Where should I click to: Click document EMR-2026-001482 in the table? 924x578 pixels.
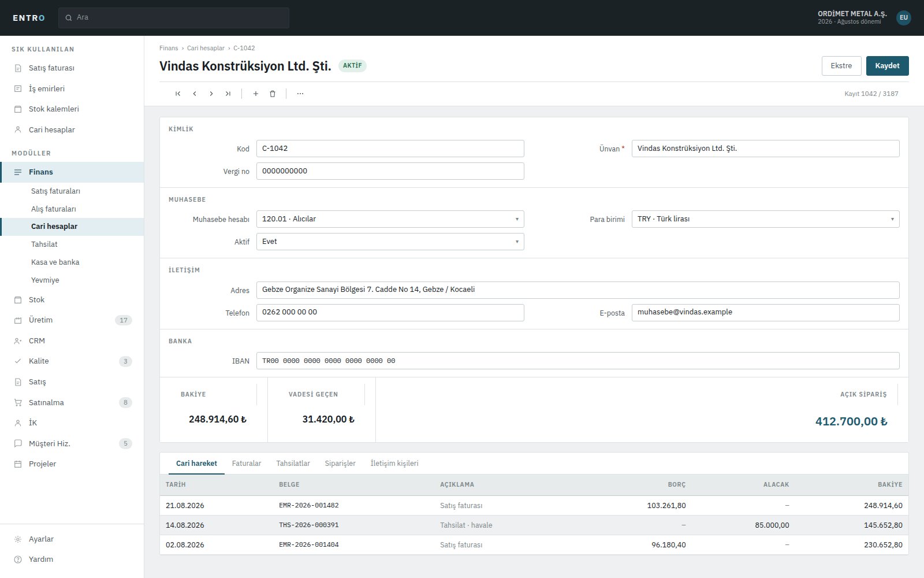[309, 506]
